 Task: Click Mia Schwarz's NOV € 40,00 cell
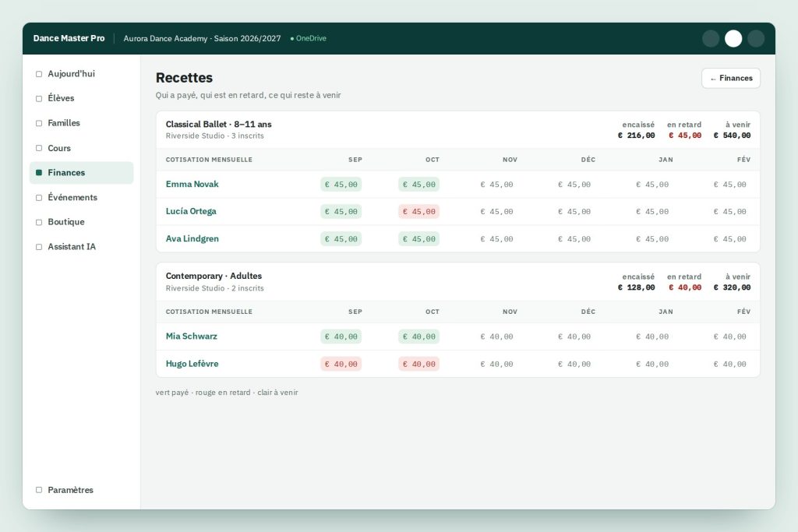coord(496,336)
